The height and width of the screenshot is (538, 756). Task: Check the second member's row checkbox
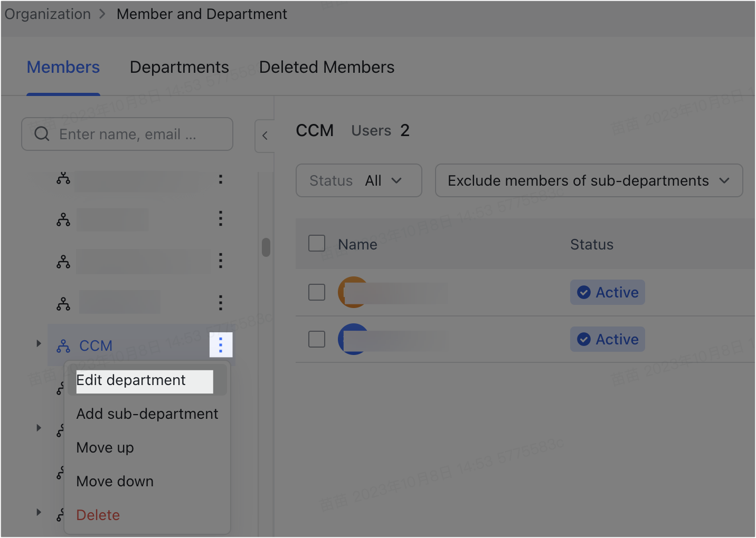(316, 339)
